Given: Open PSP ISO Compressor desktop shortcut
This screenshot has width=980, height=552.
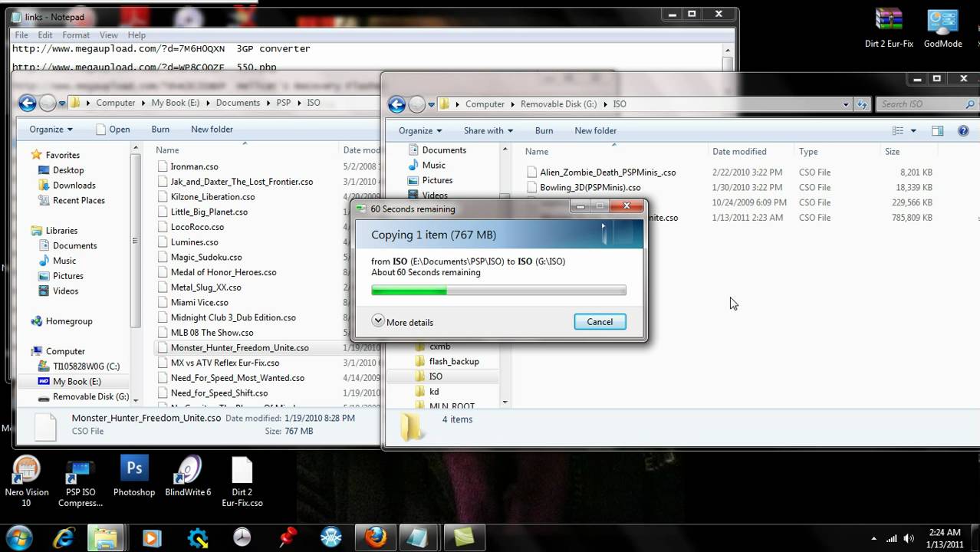Looking at the screenshot, I should (81, 481).
